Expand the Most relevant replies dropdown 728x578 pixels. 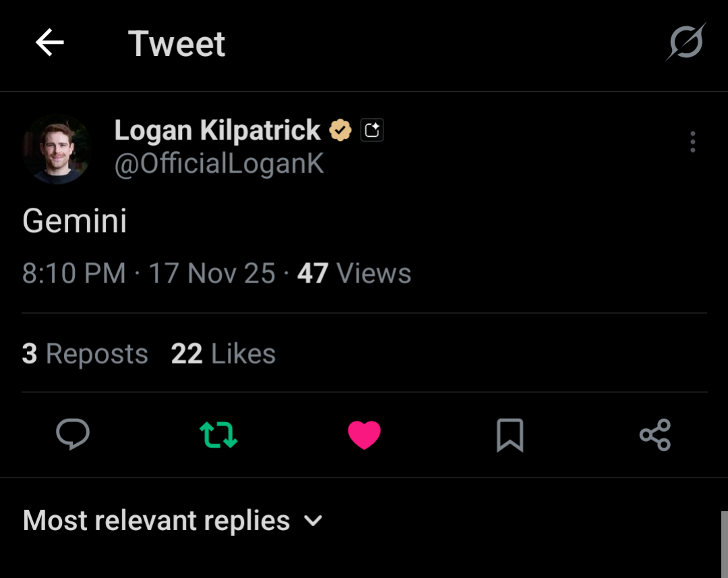coord(156,521)
